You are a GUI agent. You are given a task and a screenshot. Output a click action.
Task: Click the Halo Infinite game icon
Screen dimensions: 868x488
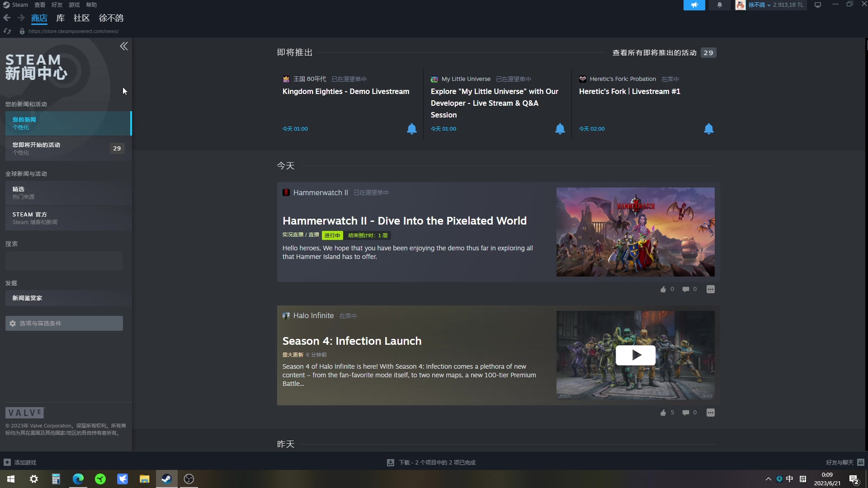click(286, 316)
